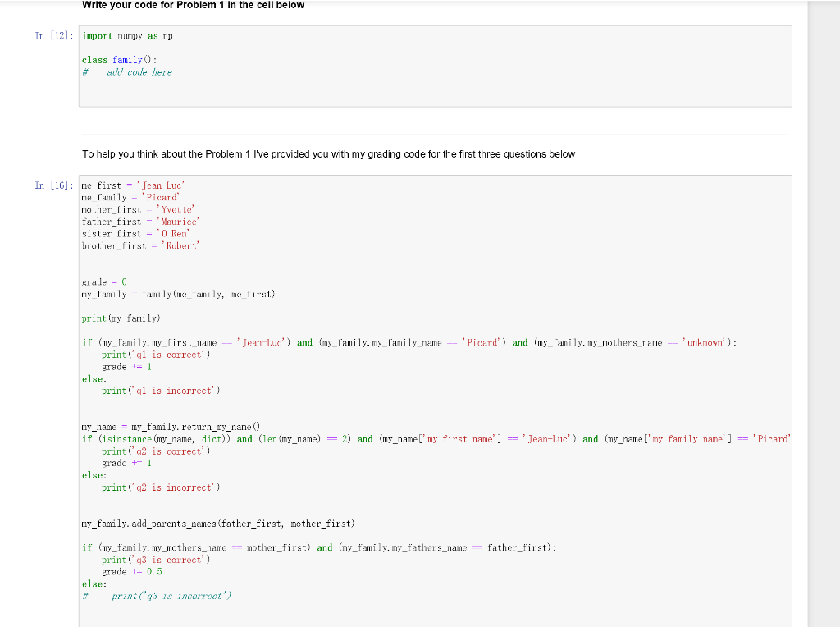Click the sister_first = 'O Ren' line
This screenshot has width=840, height=627.
point(135,234)
